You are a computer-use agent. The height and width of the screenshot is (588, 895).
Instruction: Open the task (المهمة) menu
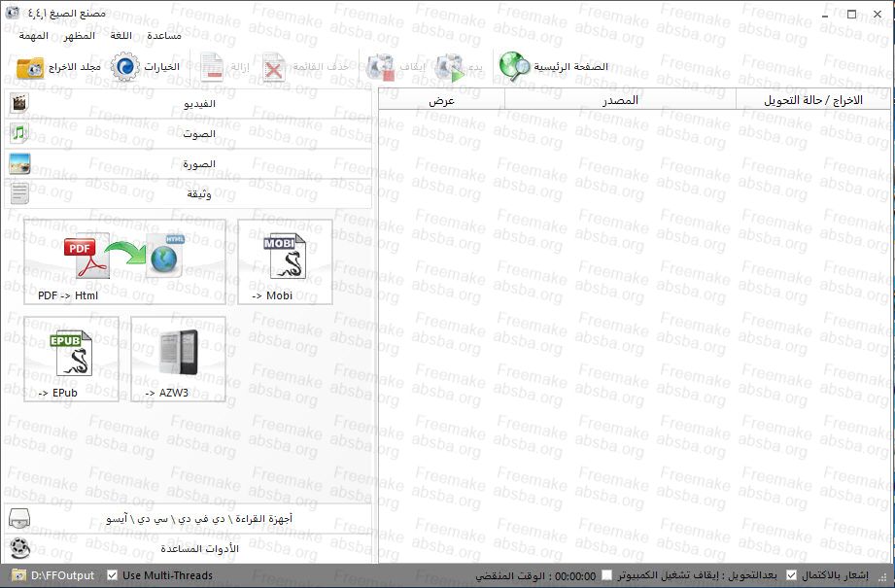(x=34, y=36)
